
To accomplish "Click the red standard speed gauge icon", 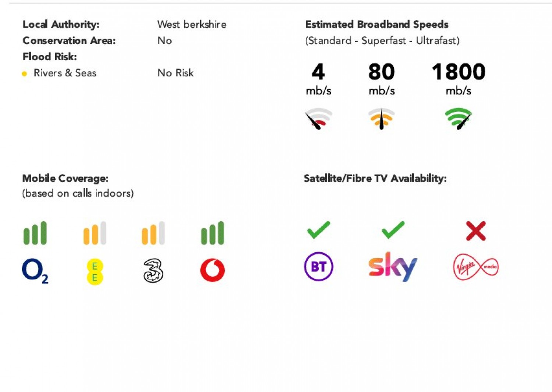I will click(x=318, y=118).
